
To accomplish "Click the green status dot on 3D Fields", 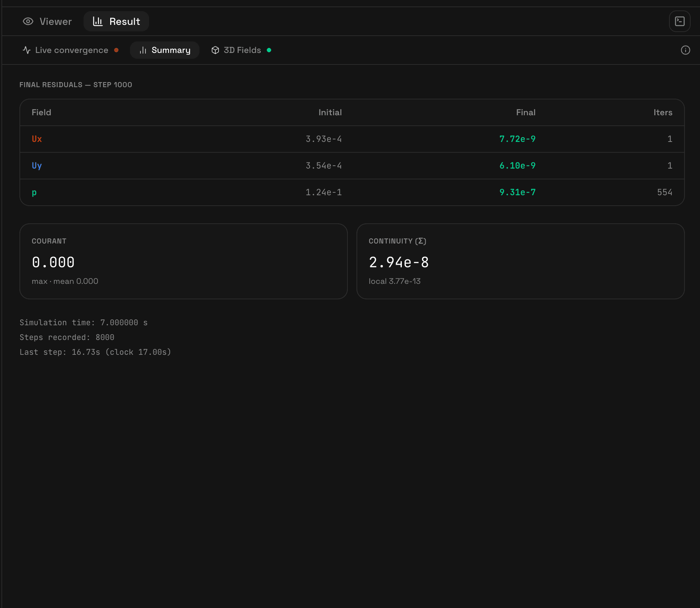I will pos(269,50).
